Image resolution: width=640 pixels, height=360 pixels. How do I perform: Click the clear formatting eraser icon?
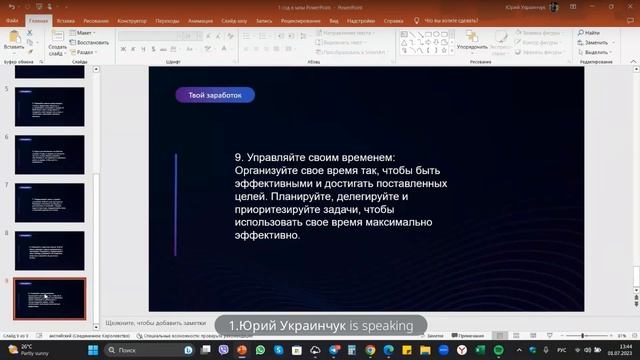pyautogui.click(x=231, y=36)
